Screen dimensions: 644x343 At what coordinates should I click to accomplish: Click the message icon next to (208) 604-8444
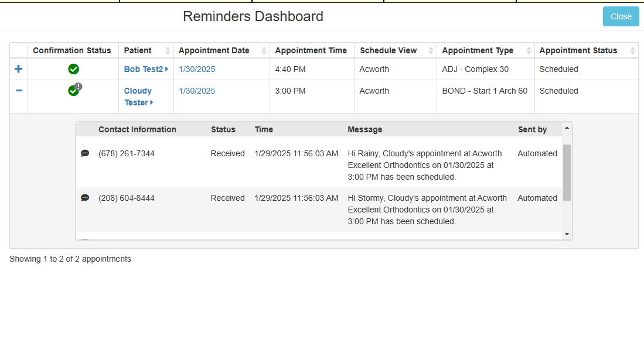[85, 198]
